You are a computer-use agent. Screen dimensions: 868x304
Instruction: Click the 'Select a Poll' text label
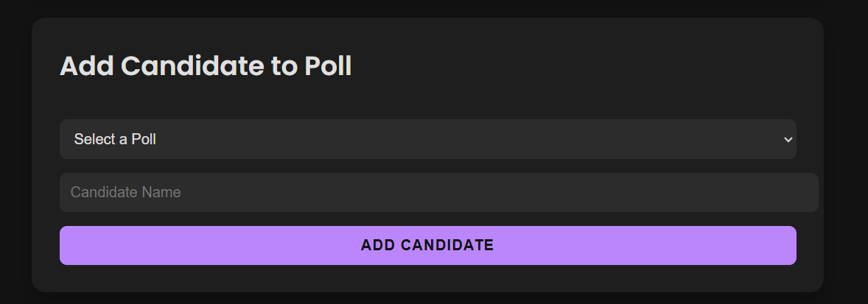tap(115, 139)
